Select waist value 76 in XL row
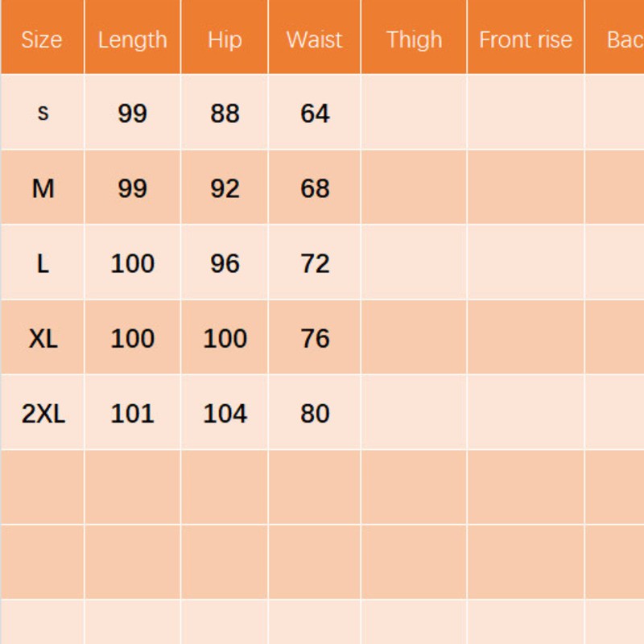 315,338
